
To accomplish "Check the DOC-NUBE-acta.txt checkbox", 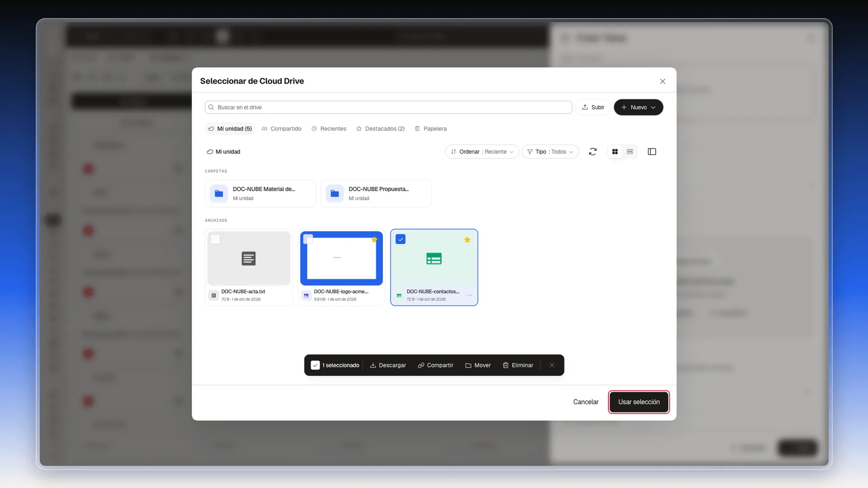I will click(215, 239).
